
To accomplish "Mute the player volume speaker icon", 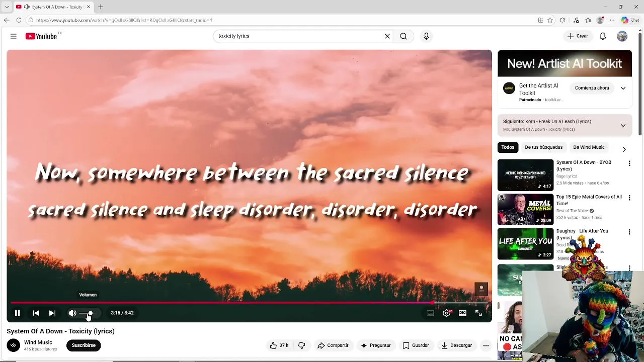I will [72, 313].
